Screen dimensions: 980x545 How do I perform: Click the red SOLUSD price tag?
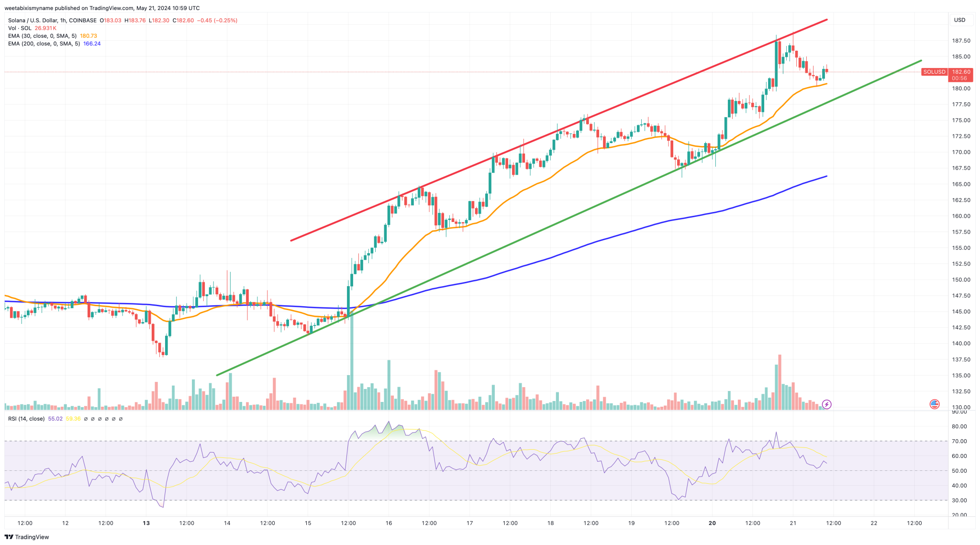coord(934,72)
